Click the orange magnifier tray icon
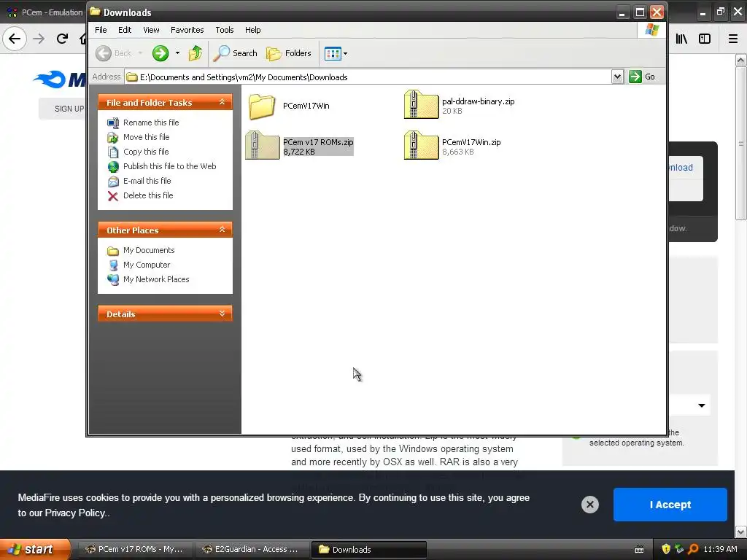This screenshot has width=747, height=560. (x=693, y=550)
